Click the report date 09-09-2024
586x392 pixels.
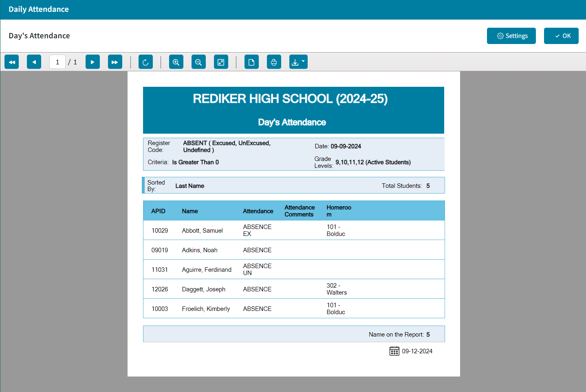coord(346,146)
